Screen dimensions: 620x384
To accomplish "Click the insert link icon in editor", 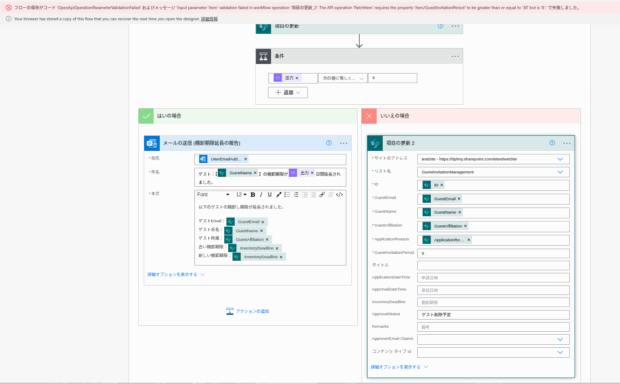I will 322,195.
